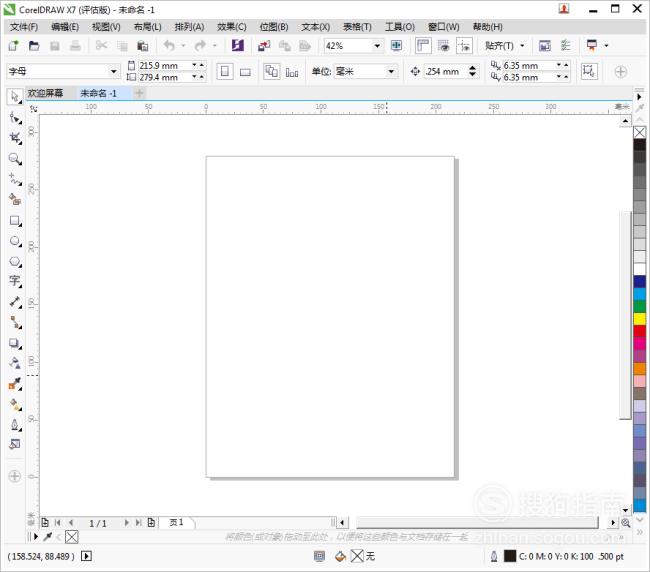650x572 pixels.
Task: Select the Shape edit tool
Action: pos(15,119)
